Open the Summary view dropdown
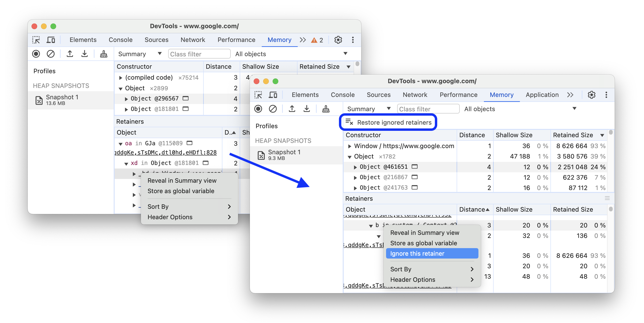The width and height of the screenshot is (644, 323). [x=368, y=109]
